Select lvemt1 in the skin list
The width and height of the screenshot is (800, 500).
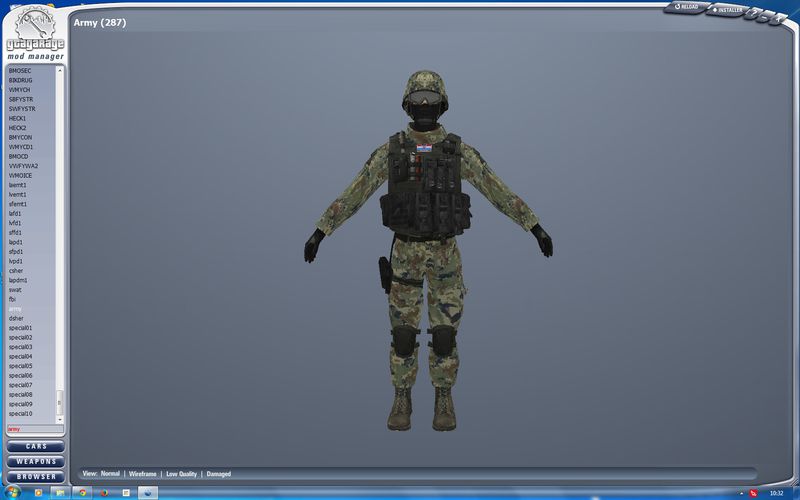click(x=17, y=195)
